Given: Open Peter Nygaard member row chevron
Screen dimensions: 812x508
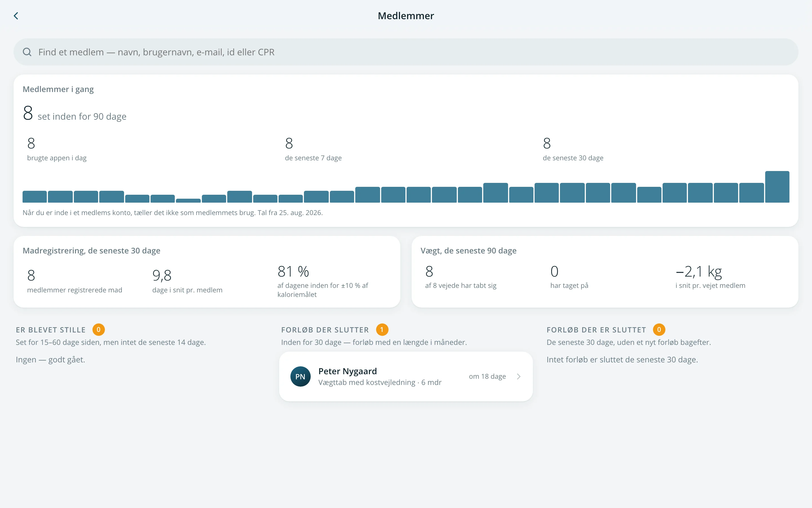Looking at the screenshot, I should click(519, 376).
